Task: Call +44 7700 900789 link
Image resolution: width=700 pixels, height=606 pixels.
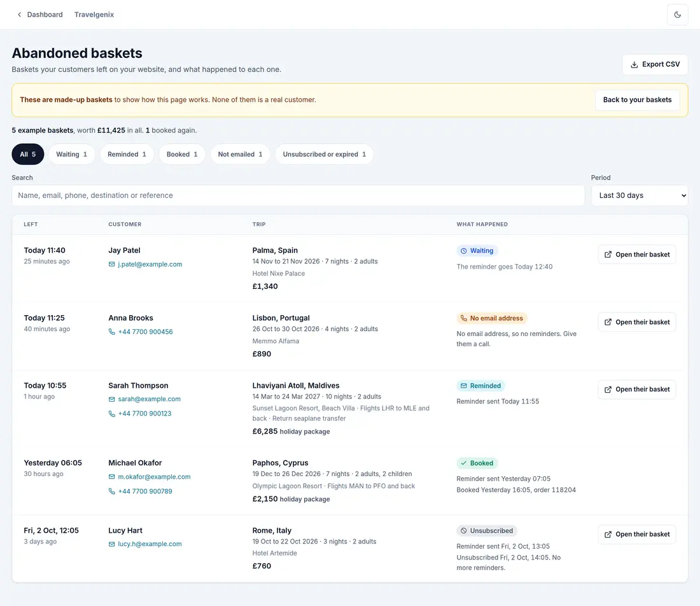Action: click(x=145, y=491)
